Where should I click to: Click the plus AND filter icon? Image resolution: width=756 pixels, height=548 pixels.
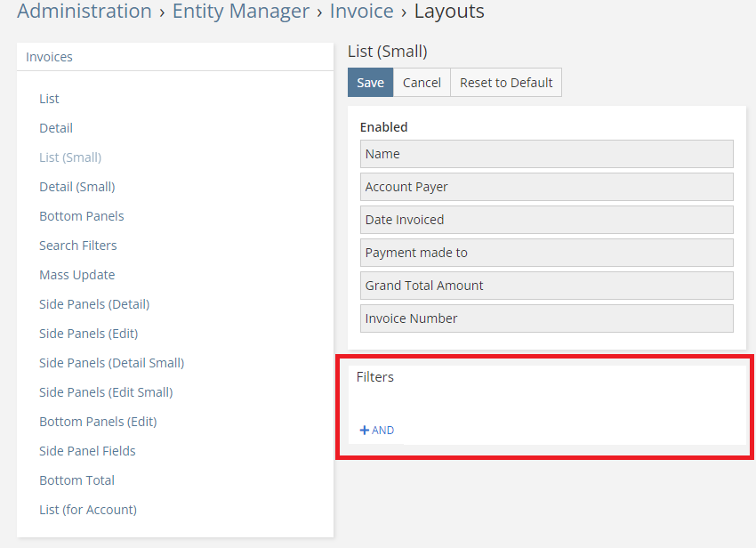click(x=364, y=431)
